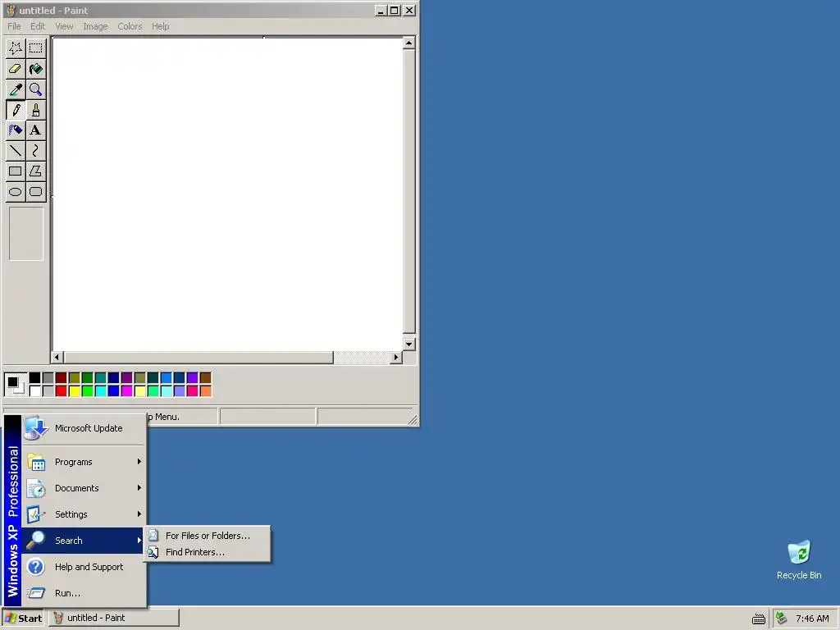The height and width of the screenshot is (630, 840).
Task: Open the Edit menu in Paint
Action: (x=38, y=26)
